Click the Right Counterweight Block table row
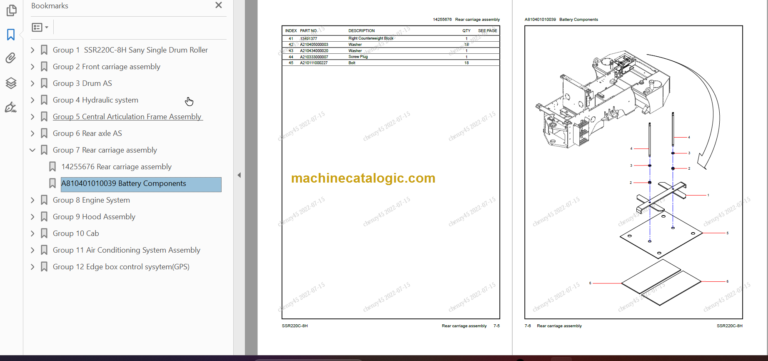Screen dimensions: 768x361 (x=391, y=38)
